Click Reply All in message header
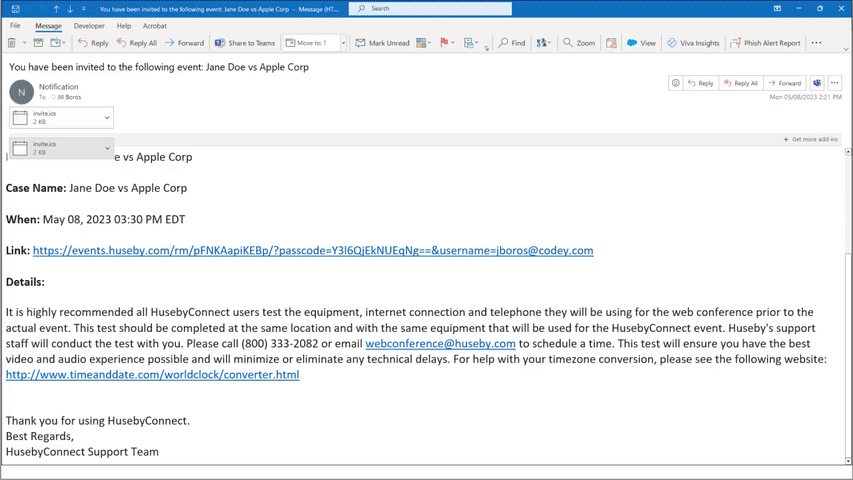This screenshot has height=480, width=853. [741, 83]
